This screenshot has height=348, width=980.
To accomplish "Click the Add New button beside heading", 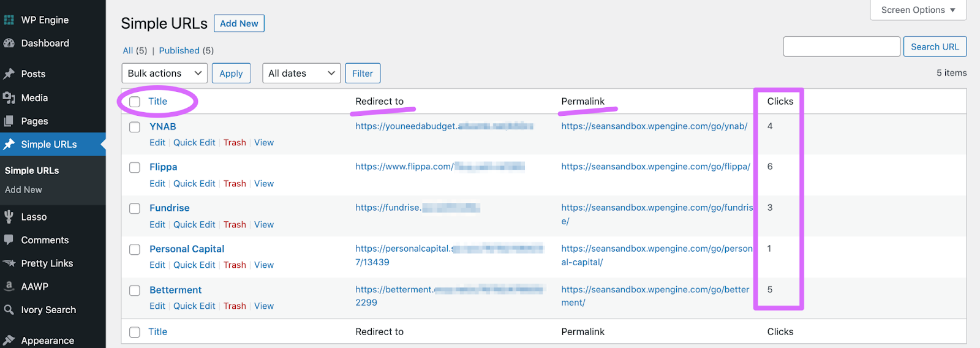I will pos(239,23).
